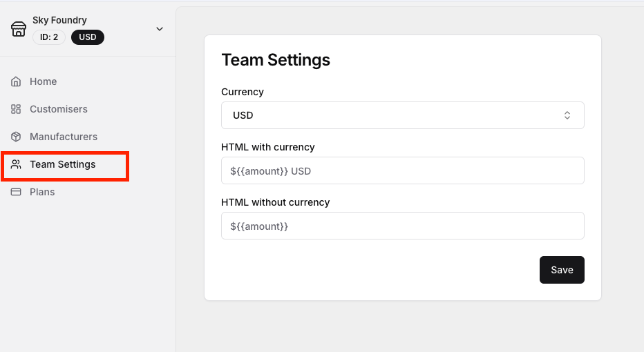Click the up-down arrows in Currency select

tap(567, 115)
